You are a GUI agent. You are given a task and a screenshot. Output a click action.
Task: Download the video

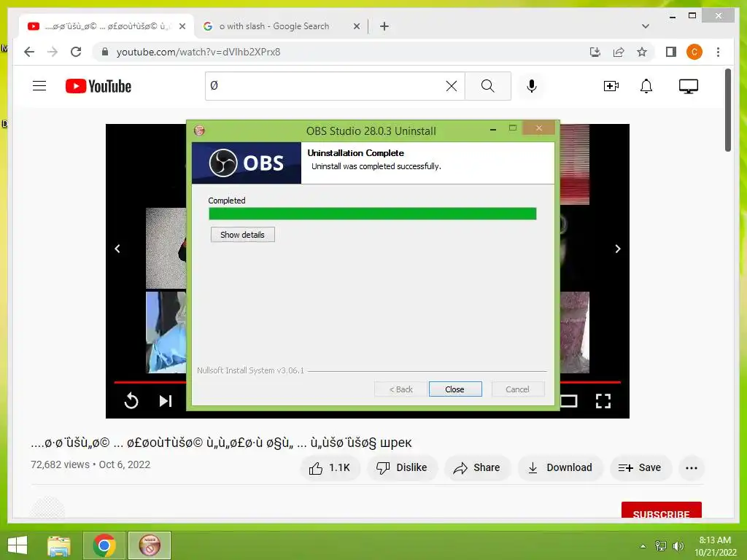560,467
